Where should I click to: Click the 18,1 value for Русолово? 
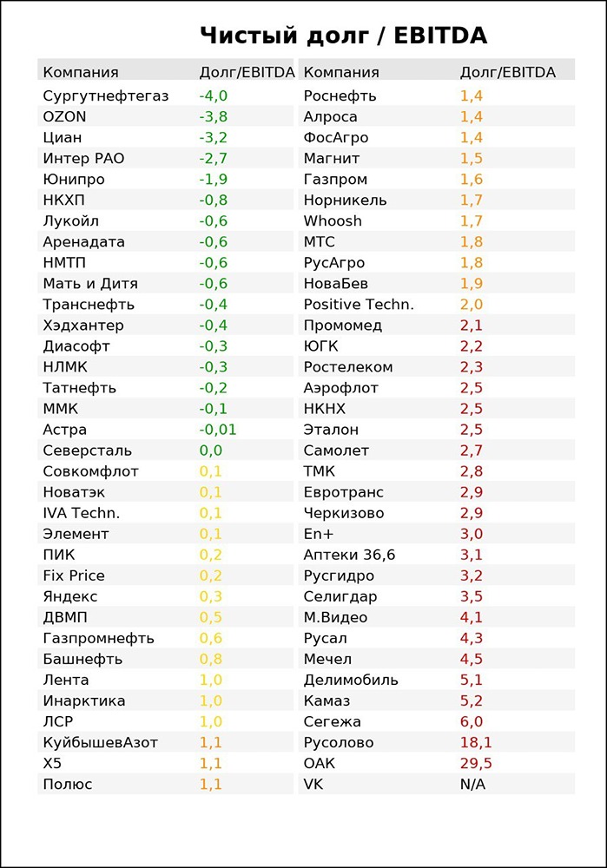coord(476,742)
